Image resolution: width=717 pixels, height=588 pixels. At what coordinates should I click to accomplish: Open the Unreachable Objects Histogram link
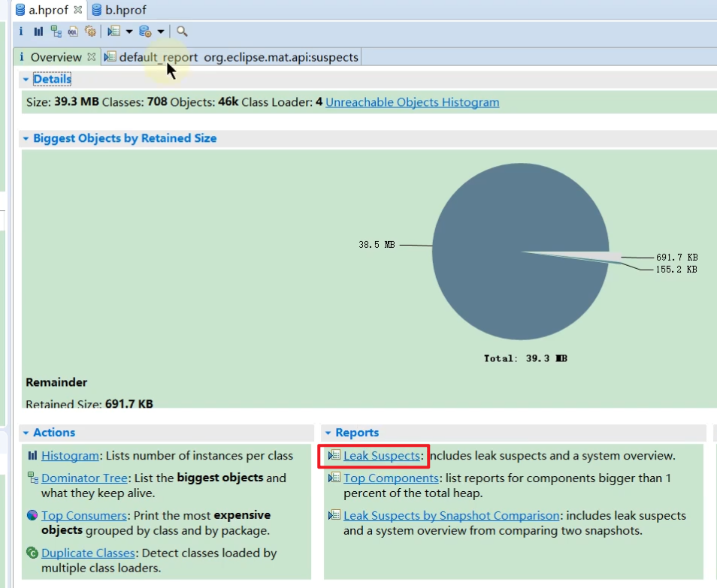tap(412, 102)
